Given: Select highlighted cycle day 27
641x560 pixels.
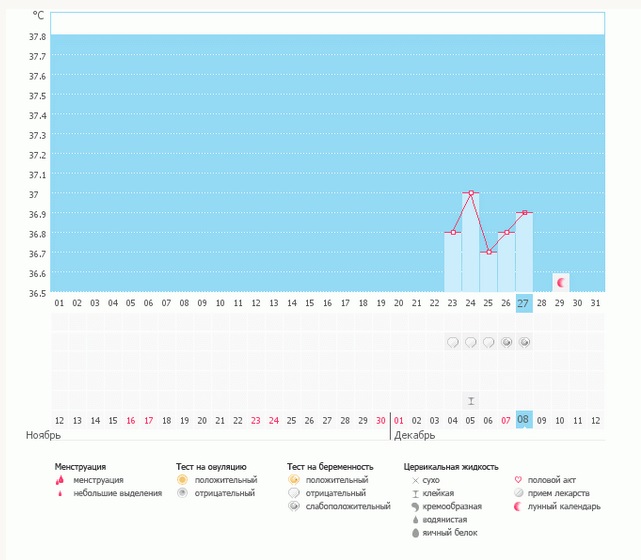Looking at the screenshot, I should click(x=523, y=303).
